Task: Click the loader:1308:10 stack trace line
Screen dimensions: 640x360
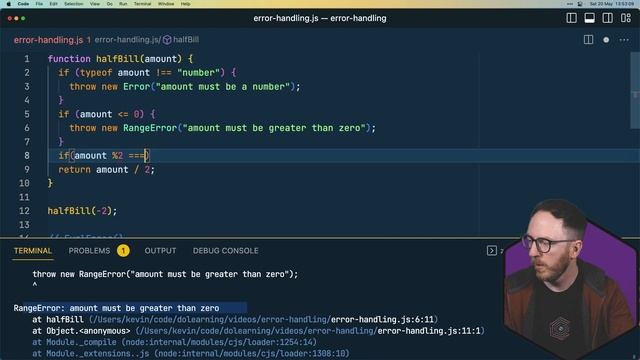Action: click(x=191, y=353)
